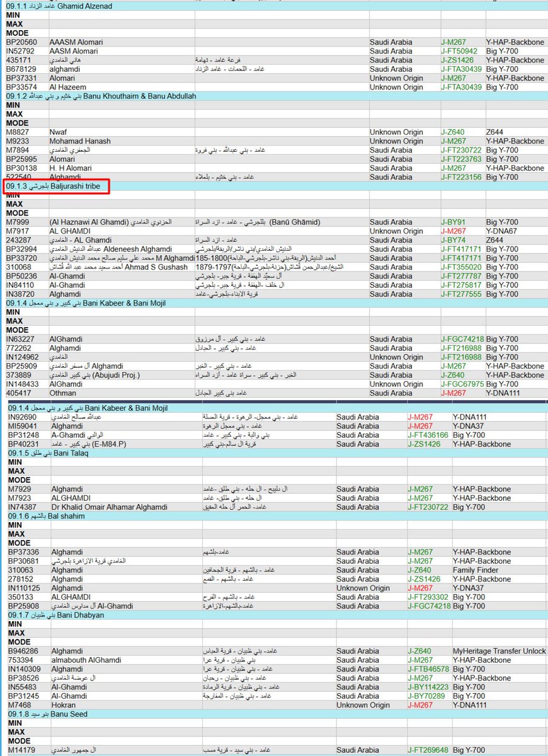
Task: Select the name Mohamad Hanash
Action: click(79, 141)
